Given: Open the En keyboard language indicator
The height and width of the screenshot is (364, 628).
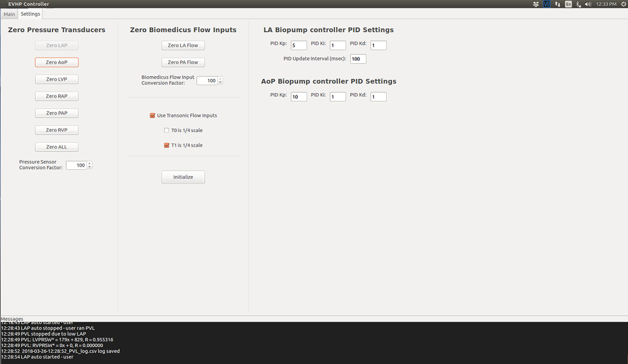Looking at the screenshot, I should click(568, 4).
